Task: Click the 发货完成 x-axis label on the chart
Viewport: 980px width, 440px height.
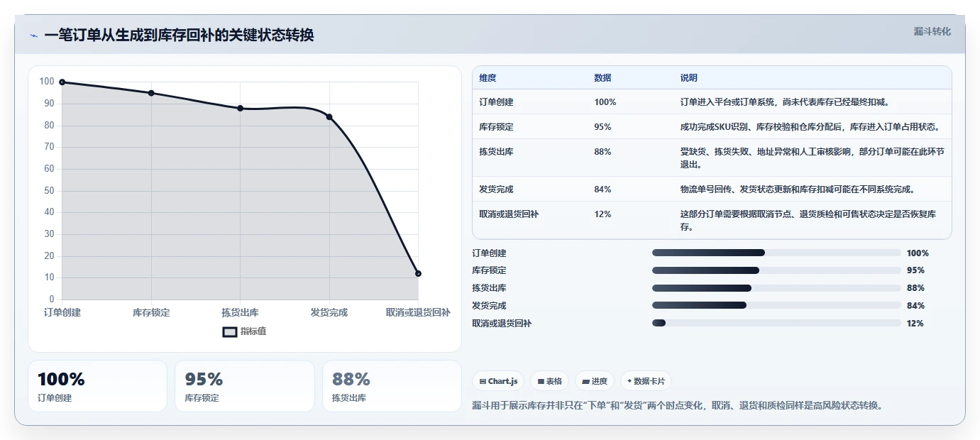Action: tap(329, 312)
